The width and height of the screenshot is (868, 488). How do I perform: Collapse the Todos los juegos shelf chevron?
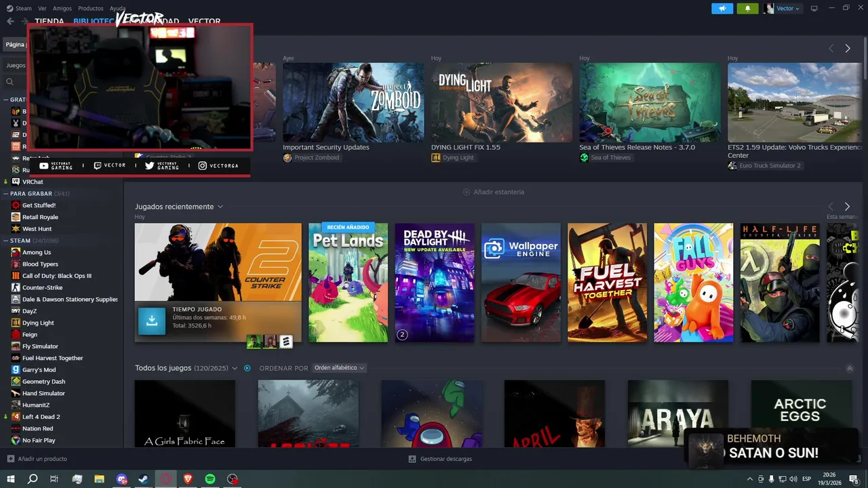pyautogui.click(x=850, y=368)
